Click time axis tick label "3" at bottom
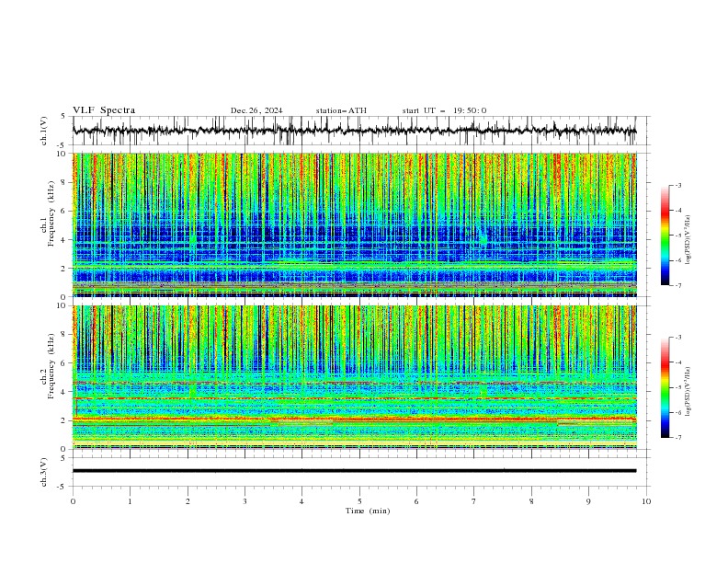The width and height of the screenshot is (728, 563). pos(245,501)
